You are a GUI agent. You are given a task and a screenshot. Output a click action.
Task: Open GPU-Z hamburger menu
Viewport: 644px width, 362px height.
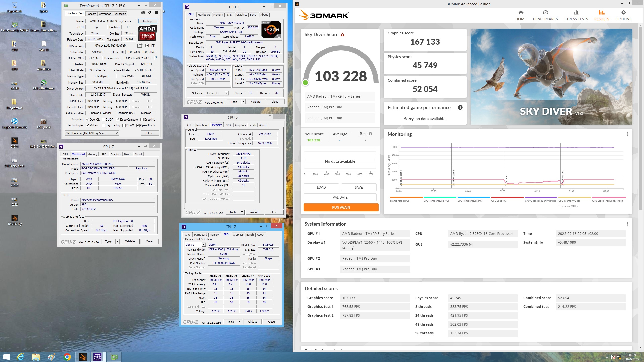click(x=156, y=13)
